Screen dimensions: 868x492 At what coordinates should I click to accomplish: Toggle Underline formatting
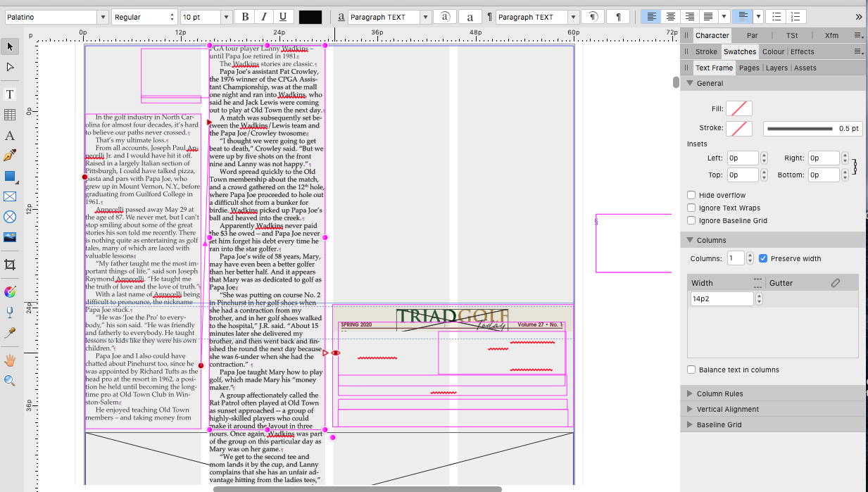pyautogui.click(x=283, y=17)
